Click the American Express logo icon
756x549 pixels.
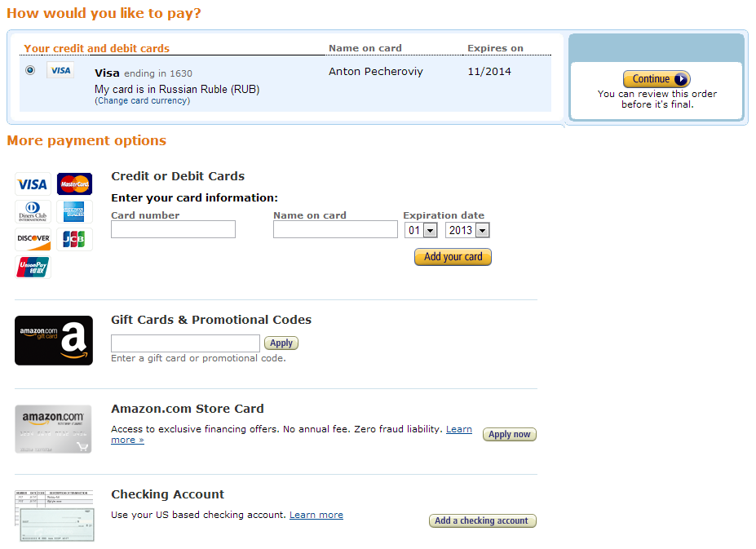(x=74, y=211)
